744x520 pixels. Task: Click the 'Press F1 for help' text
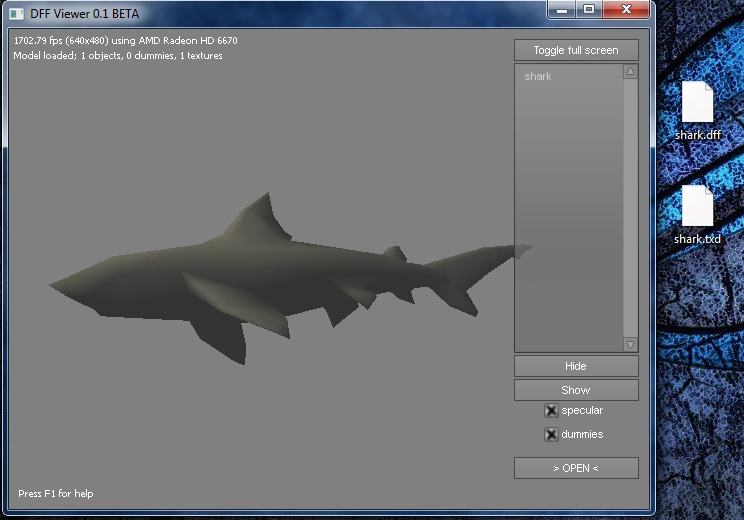56,493
